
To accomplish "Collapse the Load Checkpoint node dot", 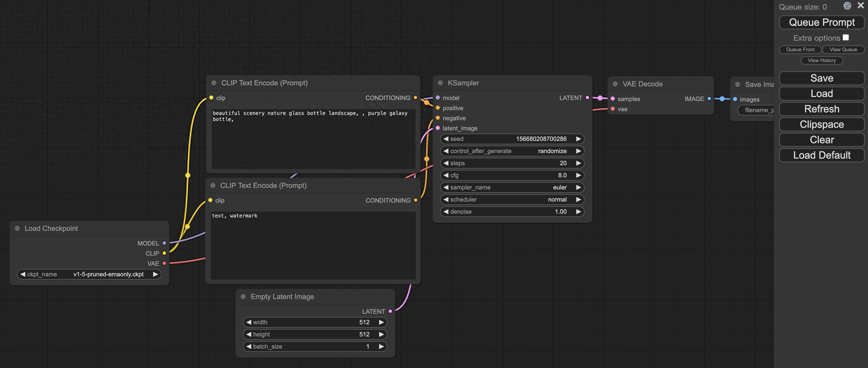I will point(17,228).
